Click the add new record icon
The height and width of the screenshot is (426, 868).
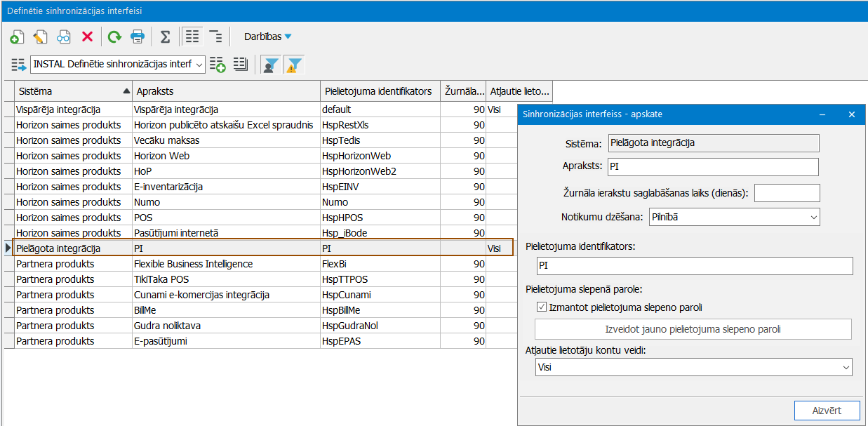[x=18, y=36]
